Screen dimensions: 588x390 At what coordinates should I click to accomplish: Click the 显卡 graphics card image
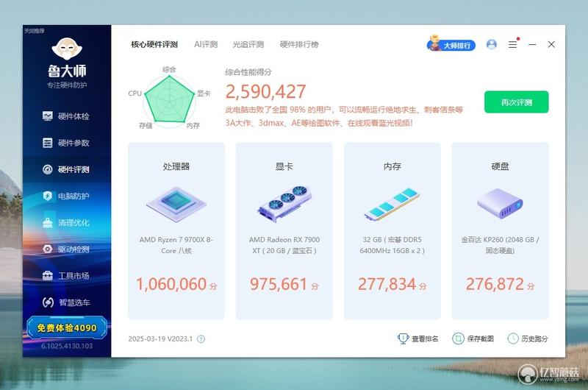[284, 204]
